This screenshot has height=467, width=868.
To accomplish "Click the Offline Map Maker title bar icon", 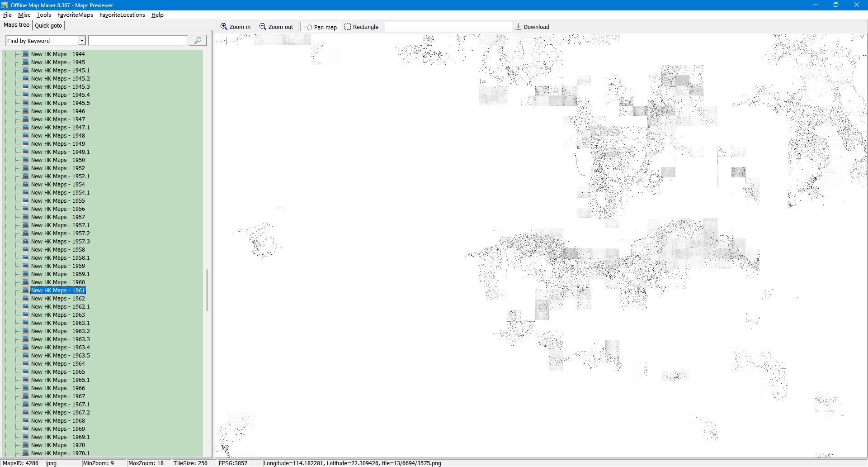I will tap(5, 5).
